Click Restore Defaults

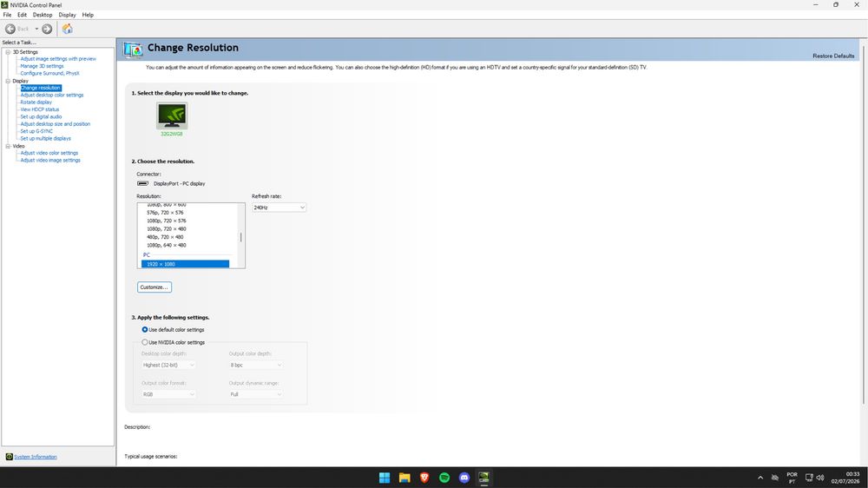pos(833,56)
